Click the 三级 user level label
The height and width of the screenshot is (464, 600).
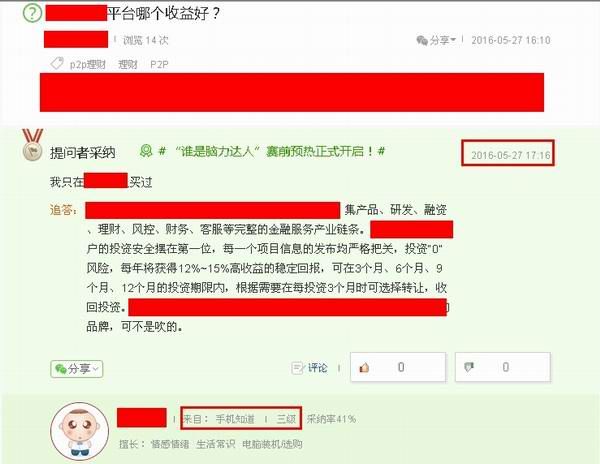(286, 419)
